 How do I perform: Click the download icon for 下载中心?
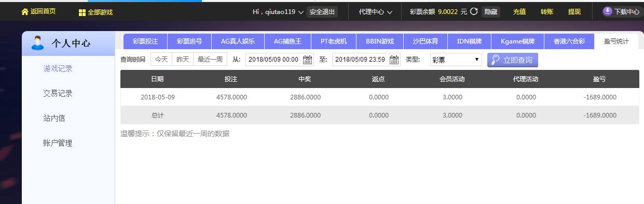click(608, 11)
